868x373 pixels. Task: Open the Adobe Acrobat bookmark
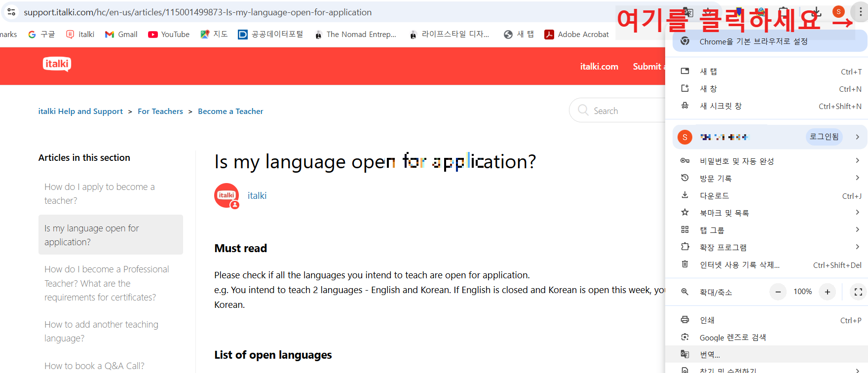coord(577,34)
